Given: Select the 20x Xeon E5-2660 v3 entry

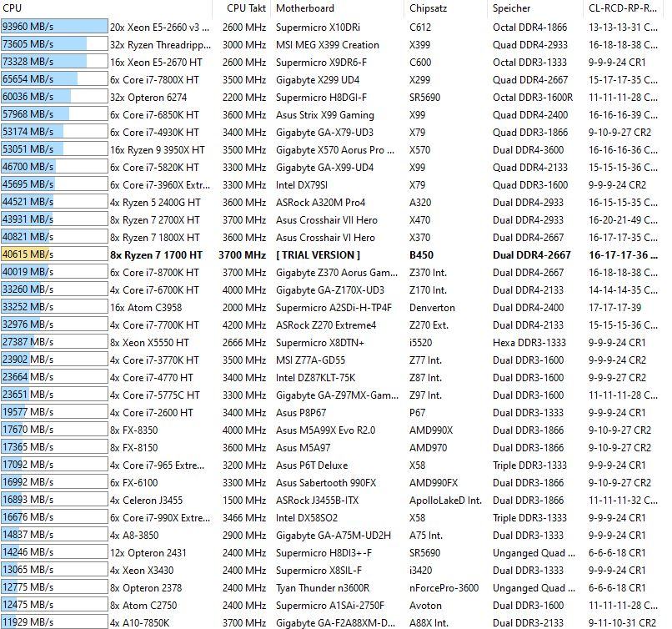Looking at the screenshot, I should point(160,28).
